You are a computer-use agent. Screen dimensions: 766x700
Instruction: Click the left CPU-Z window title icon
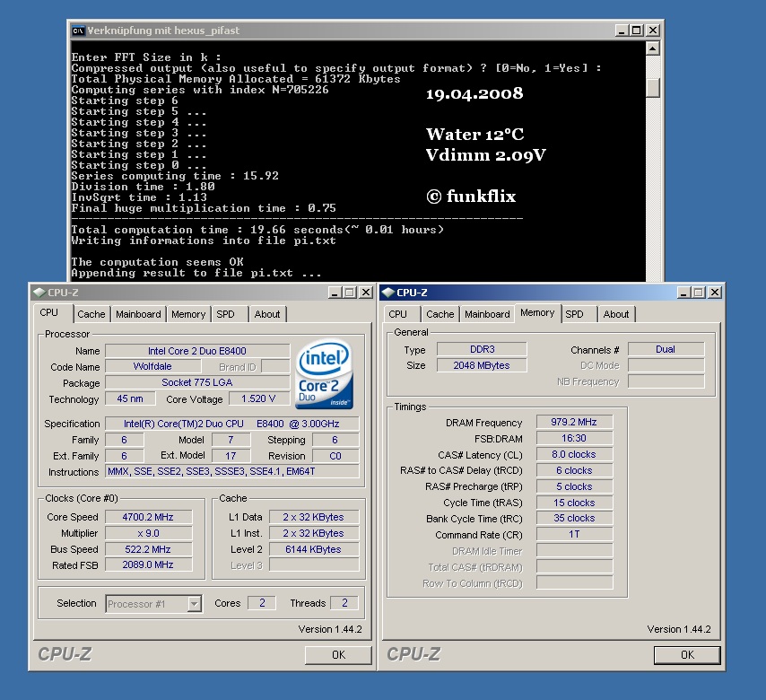tap(39, 293)
